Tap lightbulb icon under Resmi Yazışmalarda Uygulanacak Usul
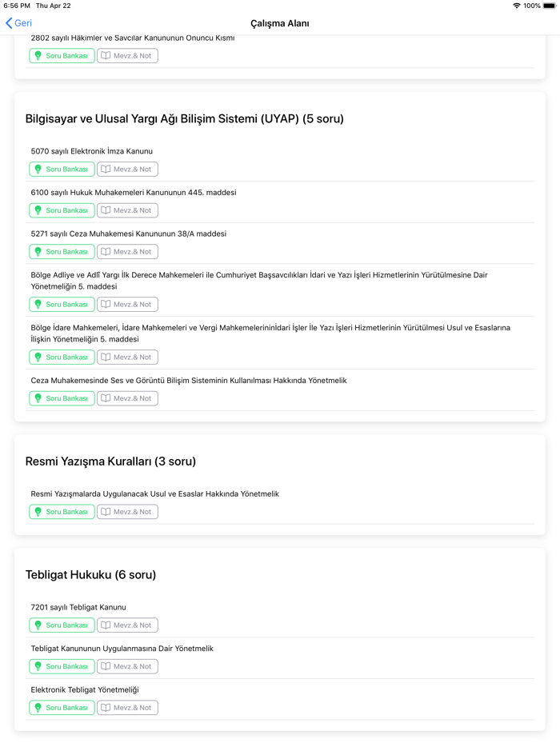This screenshot has height=747, width=560. pos(38,511)
